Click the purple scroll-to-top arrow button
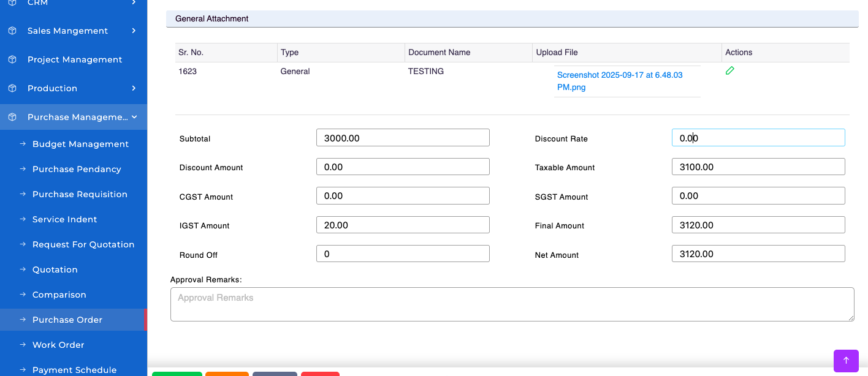 click(x=846, y=361)
